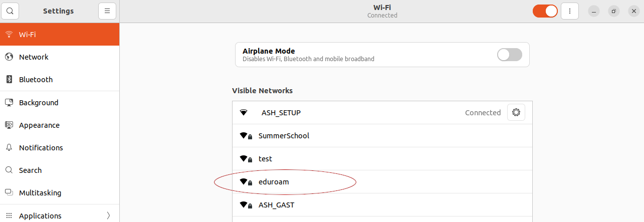Select the test network entry
The image size is (644, 222).
[x=382, y=159]
